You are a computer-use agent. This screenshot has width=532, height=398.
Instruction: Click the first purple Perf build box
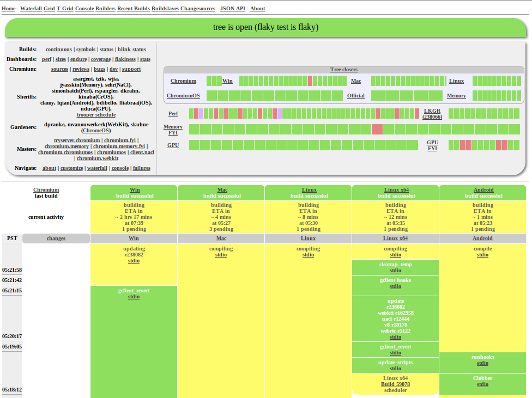click(201, 114)
